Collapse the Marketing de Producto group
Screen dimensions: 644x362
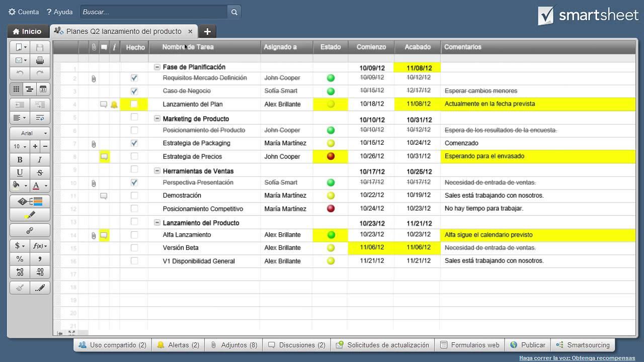(x=156, y=119)
